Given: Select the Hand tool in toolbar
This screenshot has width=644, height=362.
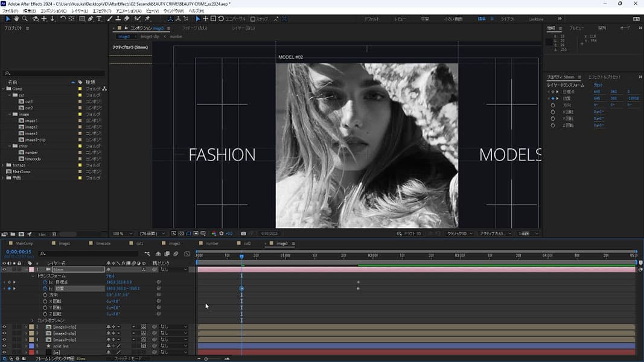Looking at the screenshot, I should point(16,19).
